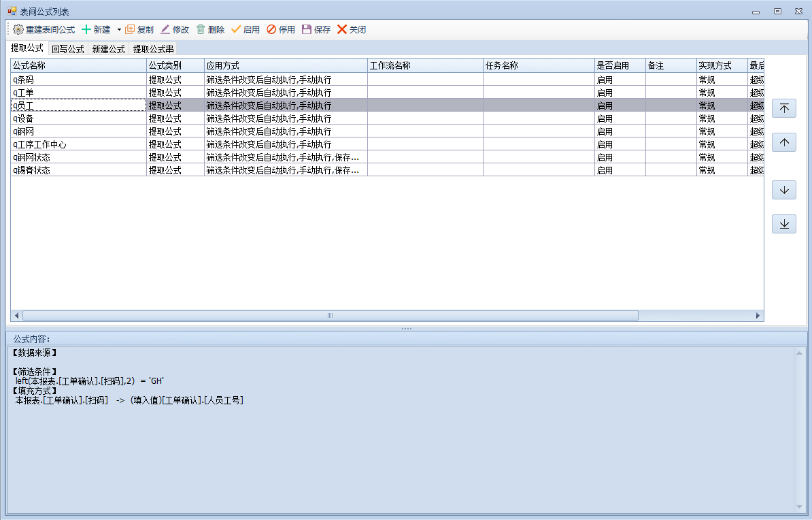Click the Modify (修改) pencil icon
This screenshot has height=520, width=812.
point(165,30)
